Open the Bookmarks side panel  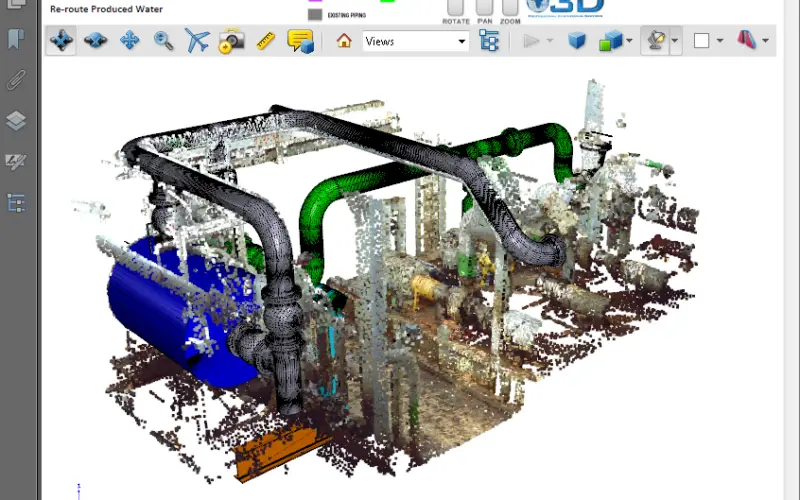tap(16, 39)
